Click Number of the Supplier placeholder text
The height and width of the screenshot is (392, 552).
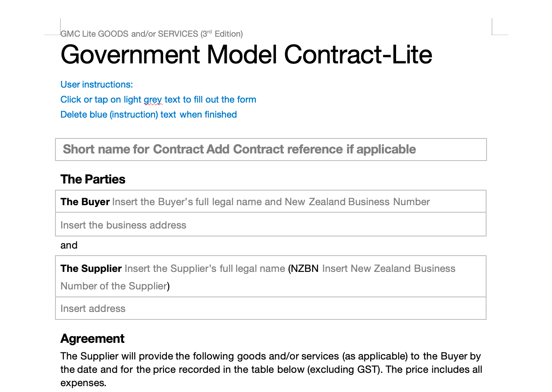(114, 286)
